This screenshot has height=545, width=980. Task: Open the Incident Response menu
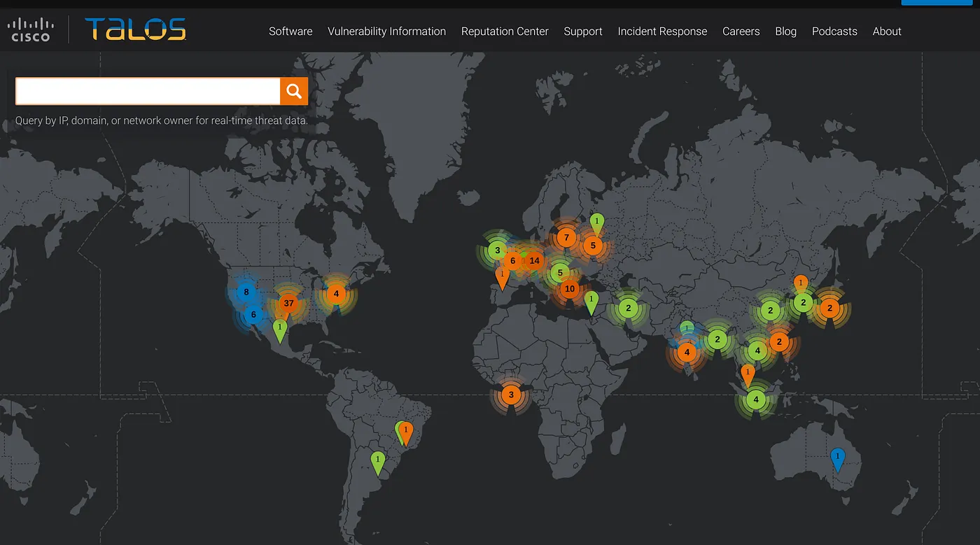(x=662, y=31)
